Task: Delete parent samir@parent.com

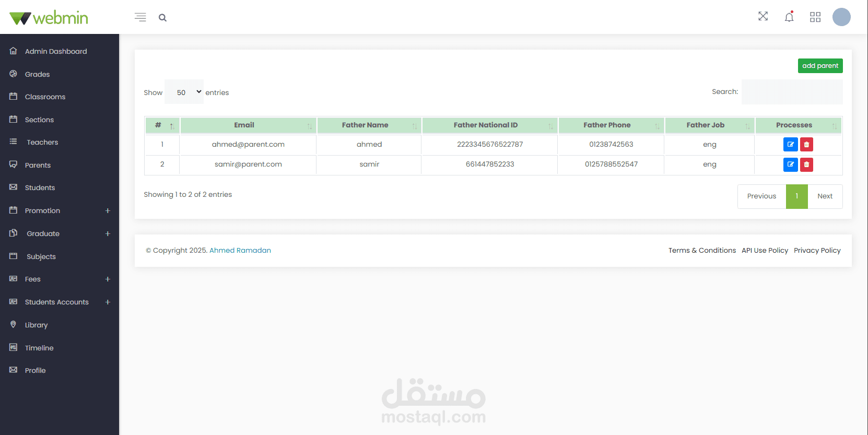Action: coord(806,164)
